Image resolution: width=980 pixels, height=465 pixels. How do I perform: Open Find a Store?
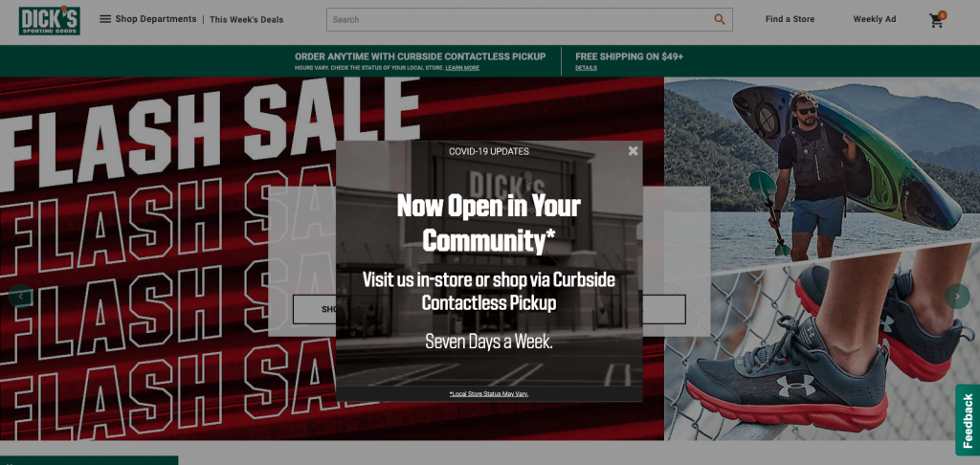tap(790, 19)
